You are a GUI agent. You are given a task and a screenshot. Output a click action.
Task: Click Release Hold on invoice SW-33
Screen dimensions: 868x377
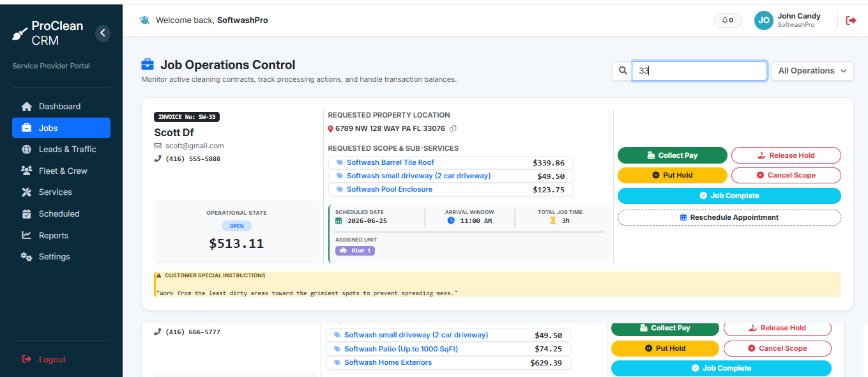click(x=786, y=155)
